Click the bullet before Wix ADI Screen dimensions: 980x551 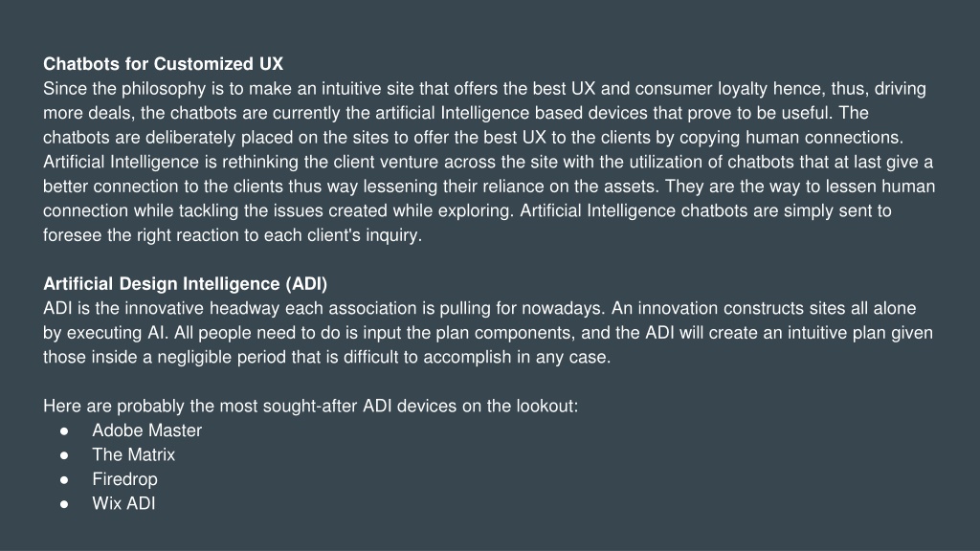[x=64, y=504]
